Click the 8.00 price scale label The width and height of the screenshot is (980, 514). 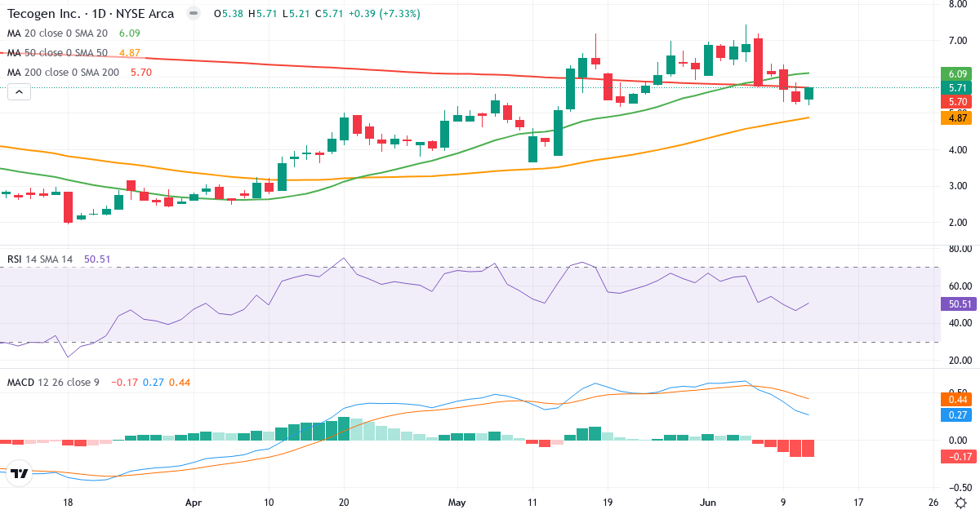957,4
